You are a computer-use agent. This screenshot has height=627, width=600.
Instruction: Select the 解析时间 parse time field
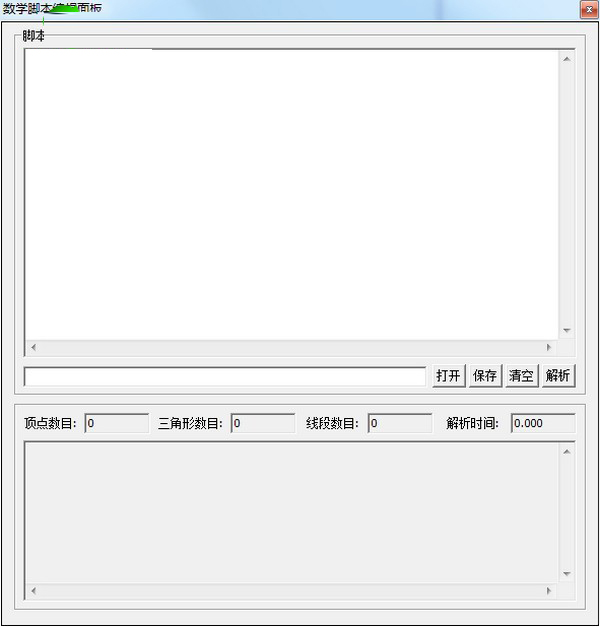coord(543,423)
